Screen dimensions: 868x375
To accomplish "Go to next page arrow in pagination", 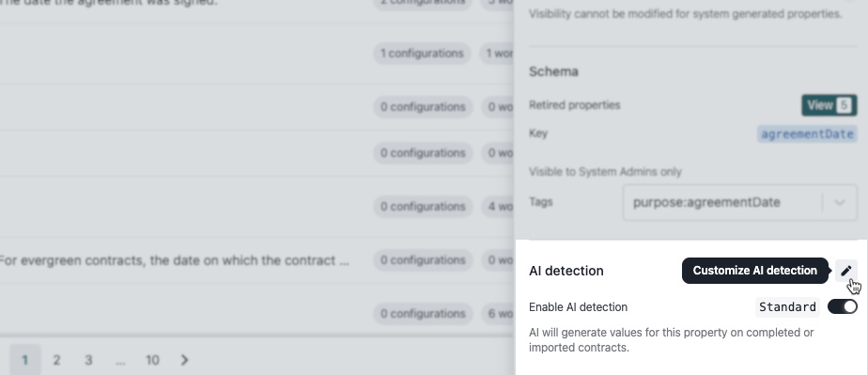I will (185, 360).
